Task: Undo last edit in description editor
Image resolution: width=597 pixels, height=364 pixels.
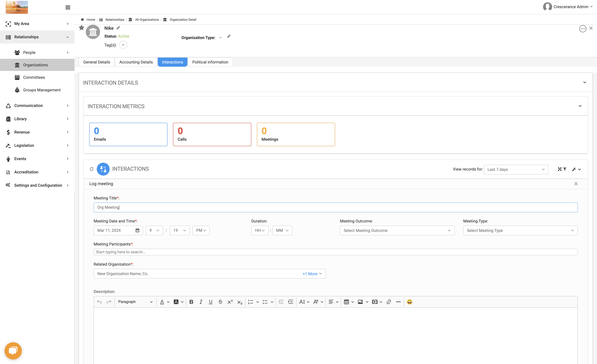Action: point(99,302)
